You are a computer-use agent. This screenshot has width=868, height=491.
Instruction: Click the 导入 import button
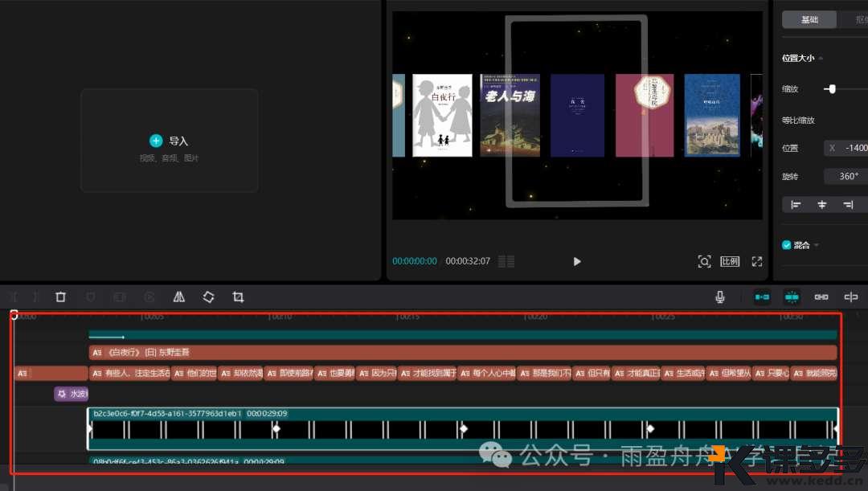coord(169,141)
